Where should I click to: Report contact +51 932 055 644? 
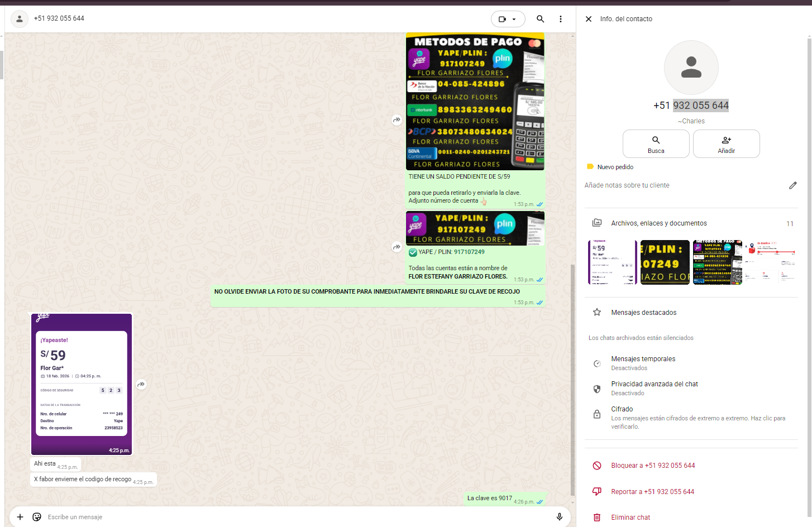click(652, 492)
